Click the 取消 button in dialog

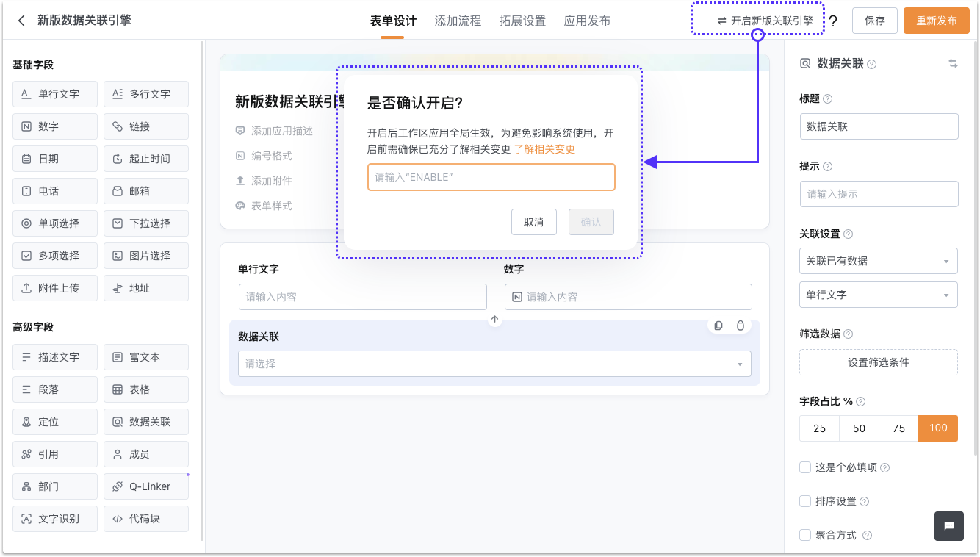(x=533, y=222)
